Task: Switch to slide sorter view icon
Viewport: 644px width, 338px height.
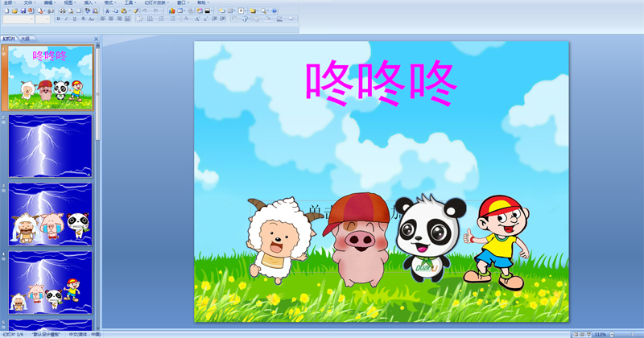Action: [x=581, y=334]
